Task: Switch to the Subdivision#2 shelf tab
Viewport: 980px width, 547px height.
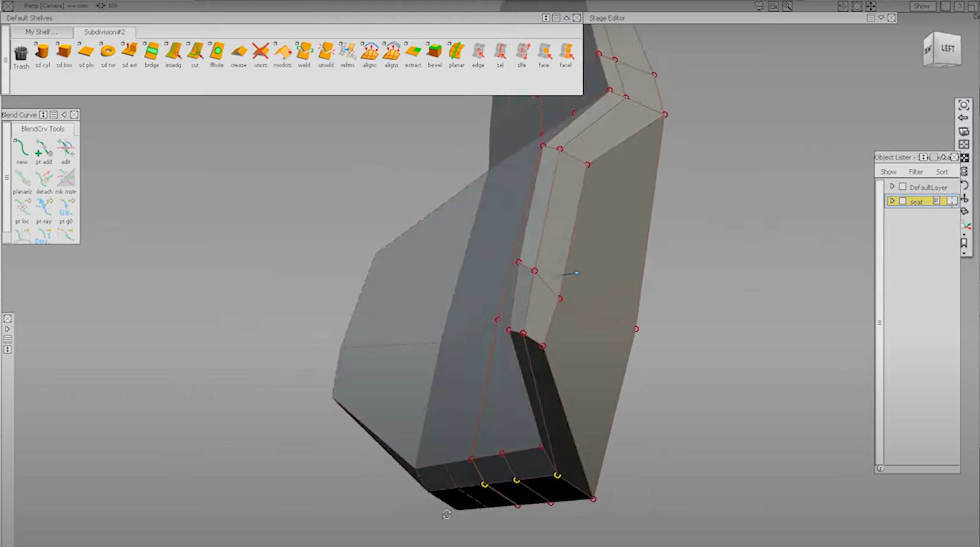Action: (105, 32)
